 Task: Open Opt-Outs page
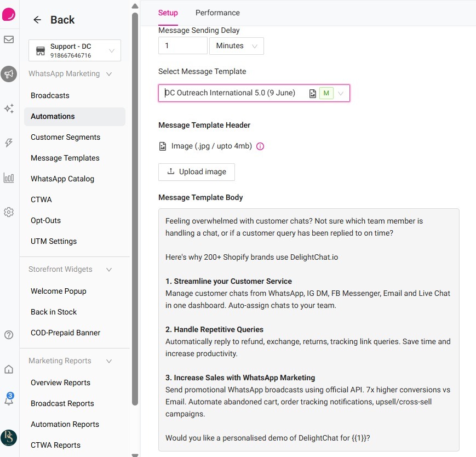point(45,220)
